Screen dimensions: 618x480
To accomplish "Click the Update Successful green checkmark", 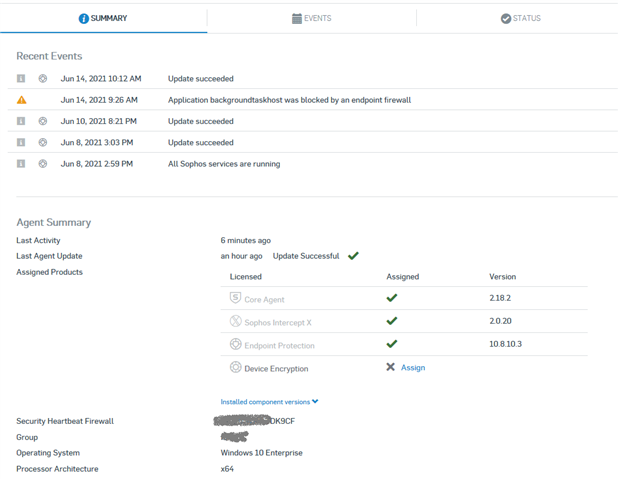I will 353,256.
